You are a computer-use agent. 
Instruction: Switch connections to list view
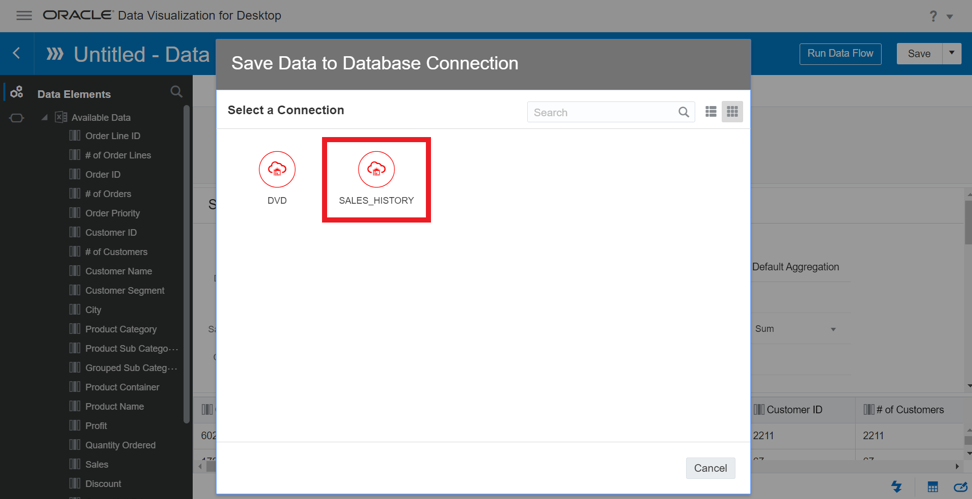(x=711, y=112)
